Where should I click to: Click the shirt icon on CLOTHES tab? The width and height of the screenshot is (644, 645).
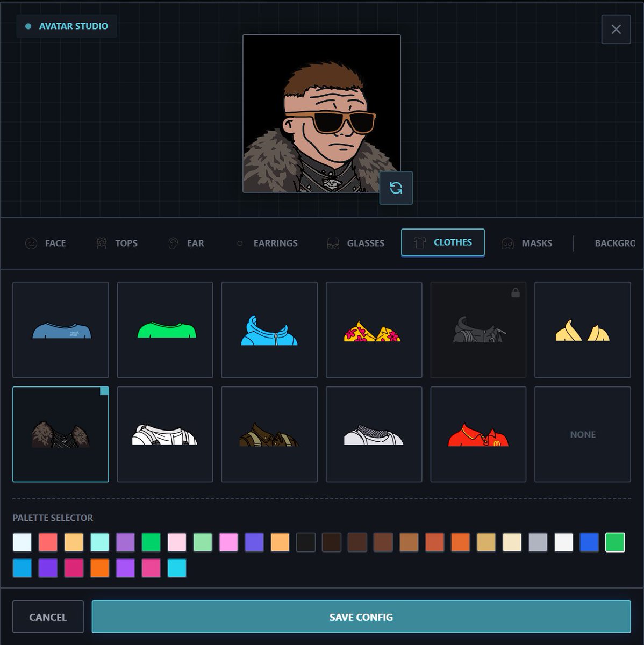click(x=420, y=242)
